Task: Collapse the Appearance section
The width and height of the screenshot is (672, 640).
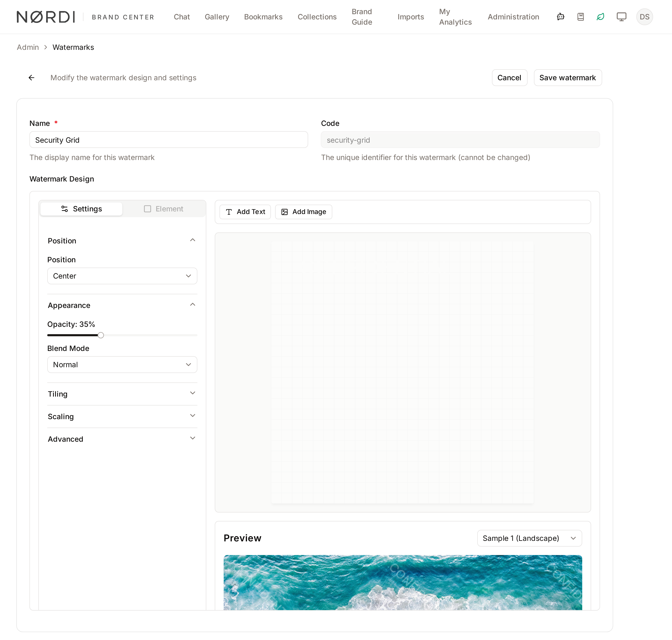Action: (x=122, y=305)
